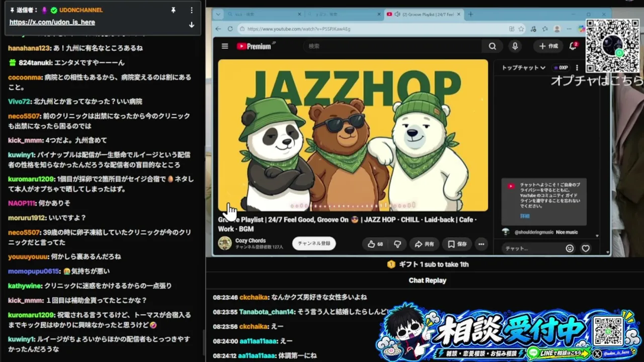This screenshot has width=644, height=362.
Task: Open the pinned message three-dot options menu
Action: (x=192, y=10)
